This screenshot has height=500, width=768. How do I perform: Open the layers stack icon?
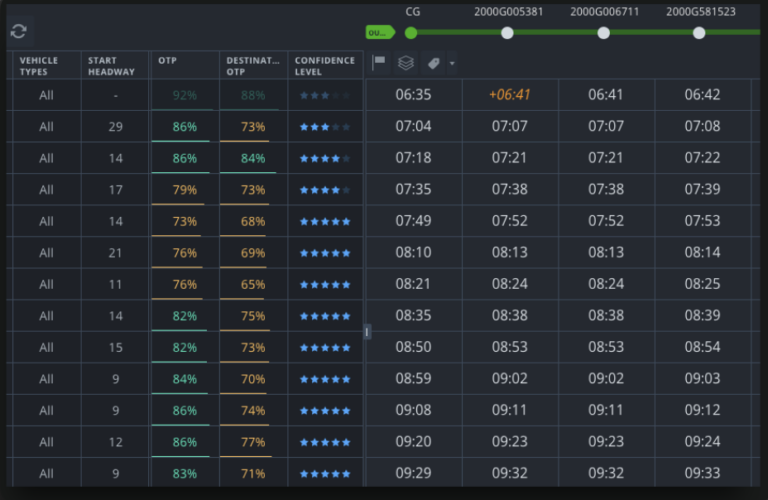[406, 63]
